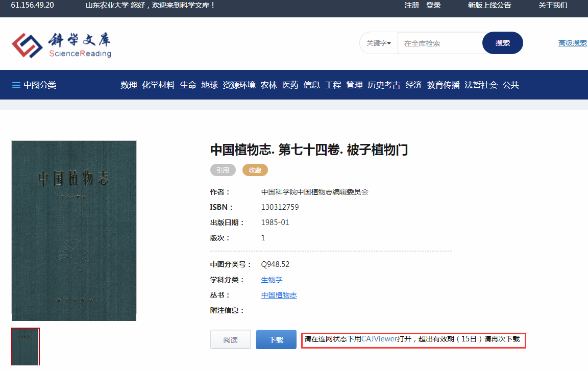The height and width of the screenshot is (371, 588).
Task: Click the 收藏 favorite button
Action: point(255,170)
